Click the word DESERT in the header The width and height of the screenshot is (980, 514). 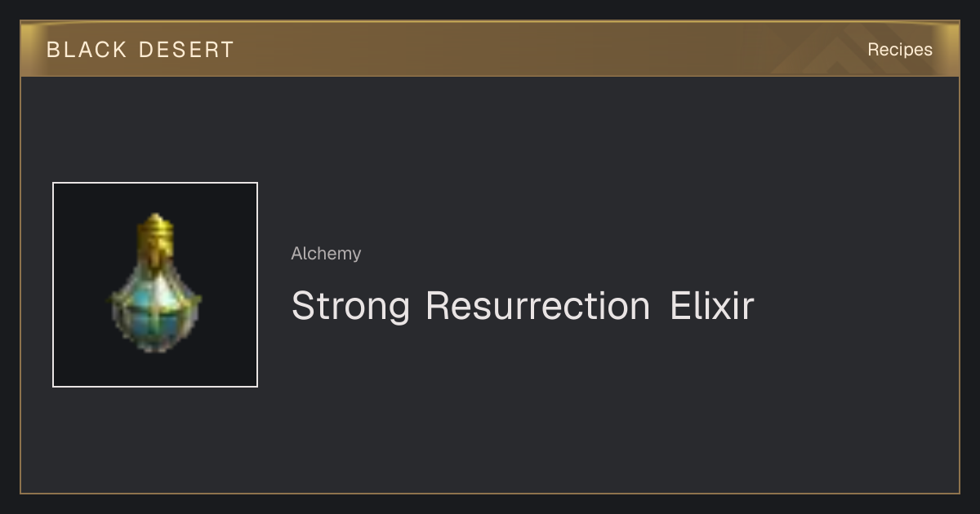tap(186, 50)
